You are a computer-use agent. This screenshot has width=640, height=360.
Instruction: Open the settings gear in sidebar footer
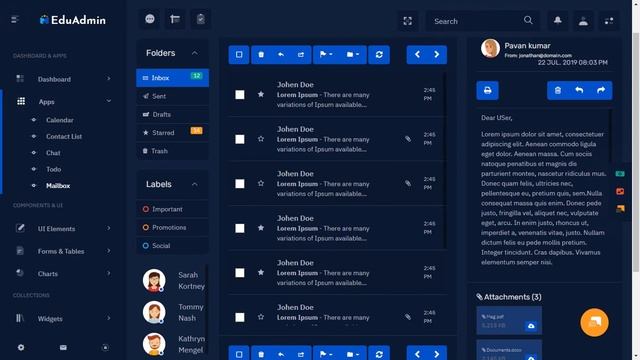tap(21, 347)
